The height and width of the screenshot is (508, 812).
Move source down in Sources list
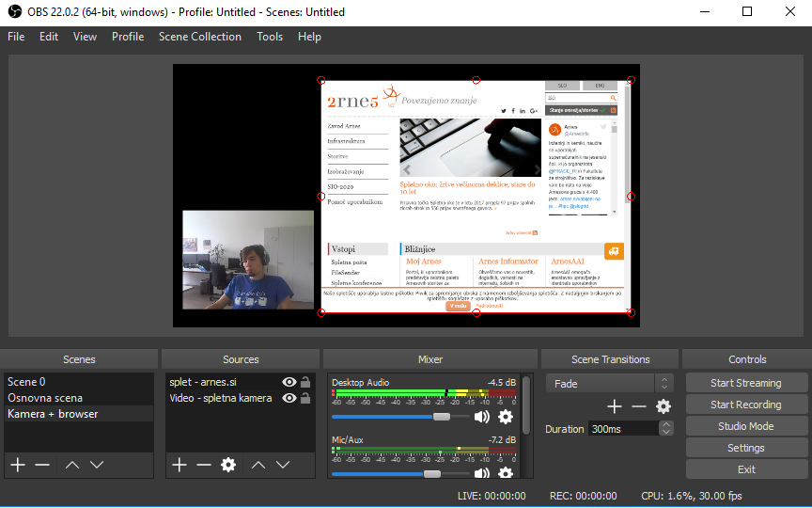click(283, 465)
